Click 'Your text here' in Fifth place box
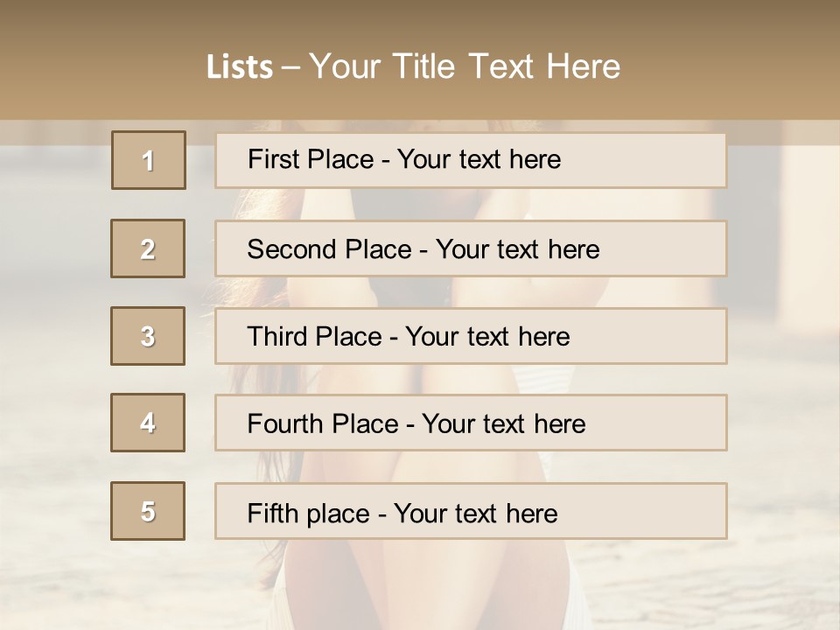 pyautogui.click(x=475, y=513)
